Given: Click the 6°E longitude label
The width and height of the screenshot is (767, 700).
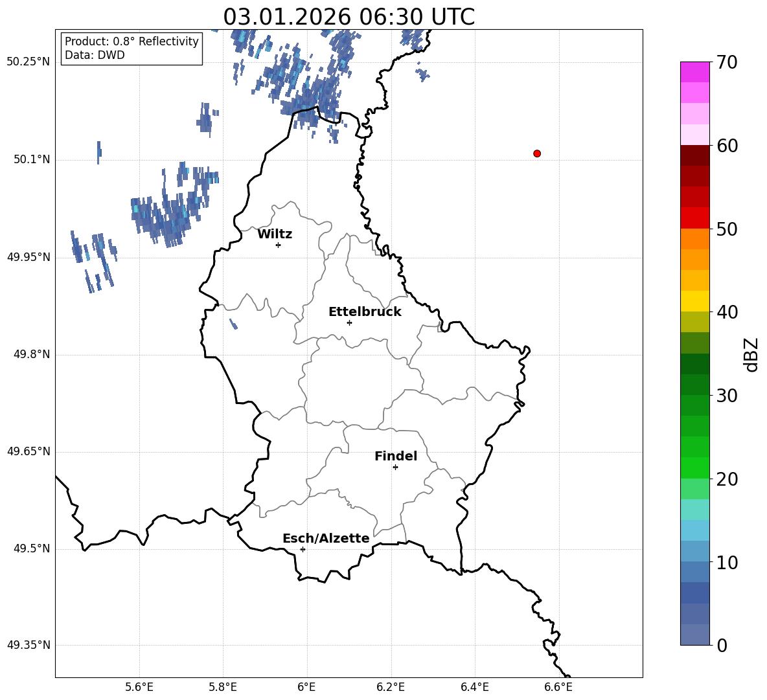Looking at the screenshot, I should [x=306, y=688].
